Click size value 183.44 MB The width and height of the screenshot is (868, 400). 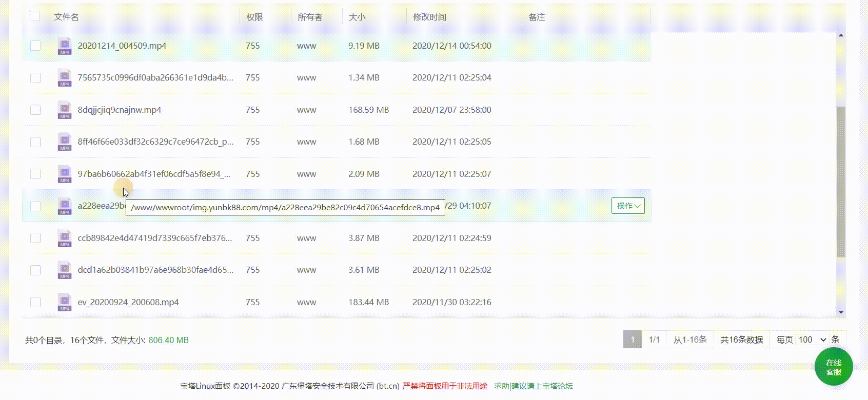369,302
